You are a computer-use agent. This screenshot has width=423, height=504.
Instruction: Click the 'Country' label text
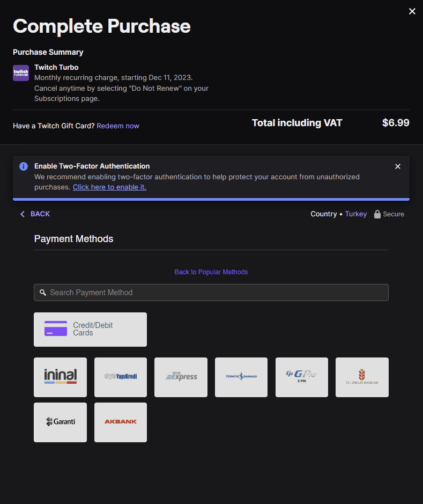323,214
